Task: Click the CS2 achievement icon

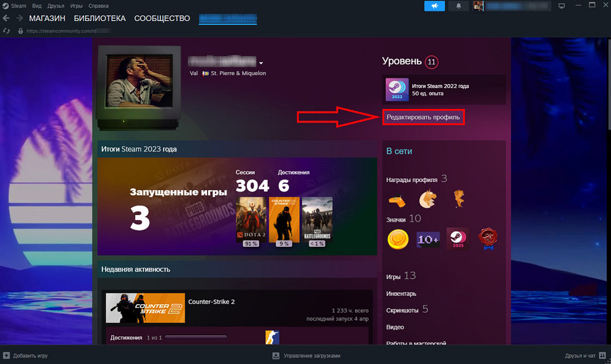Action: (x=272, y=337)
